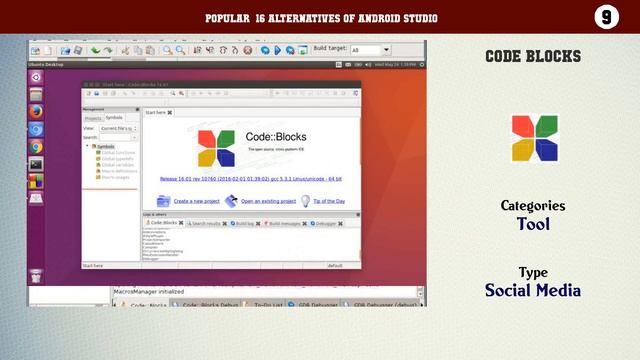Switch to the Projects tab in Management panel
The image size is (640, 360).
pyautogui.click(x=93, y=118)
